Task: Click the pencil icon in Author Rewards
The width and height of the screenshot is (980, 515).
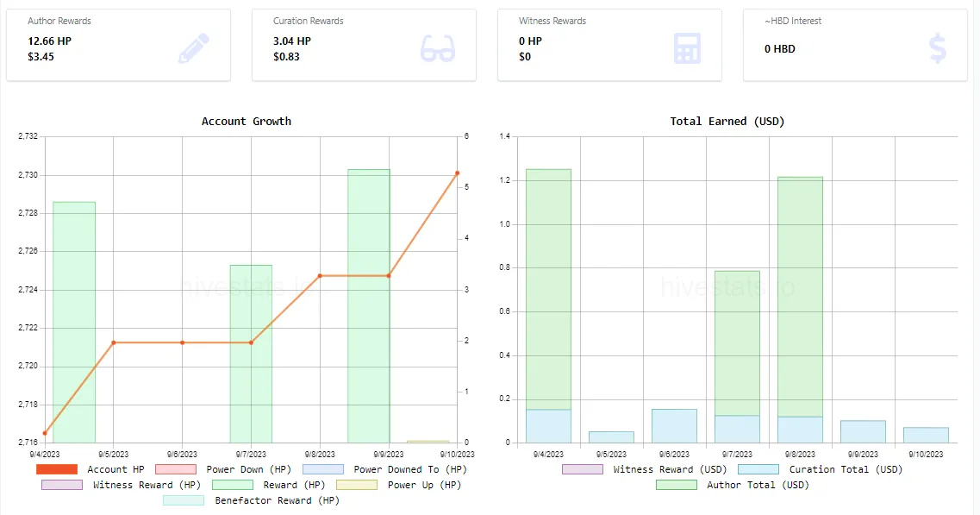Action: coord(194,48)
